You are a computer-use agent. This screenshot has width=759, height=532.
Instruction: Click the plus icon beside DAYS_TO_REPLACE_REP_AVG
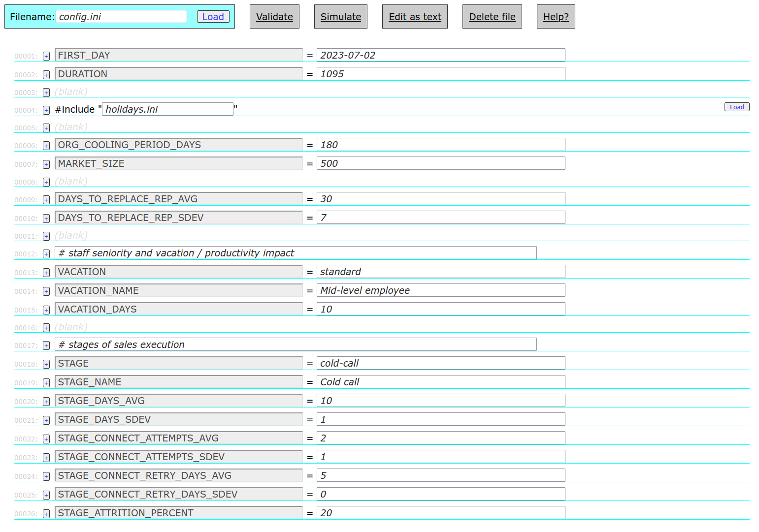pyautogui.click(x=46, y=200)
